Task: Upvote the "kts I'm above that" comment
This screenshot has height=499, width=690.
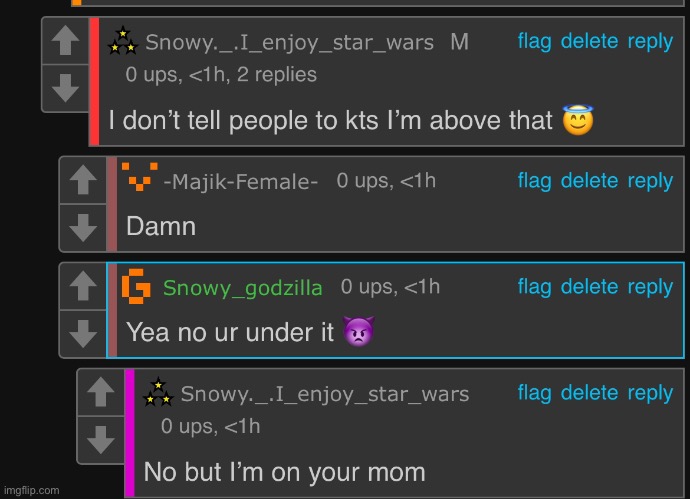Action: [65, 41]
